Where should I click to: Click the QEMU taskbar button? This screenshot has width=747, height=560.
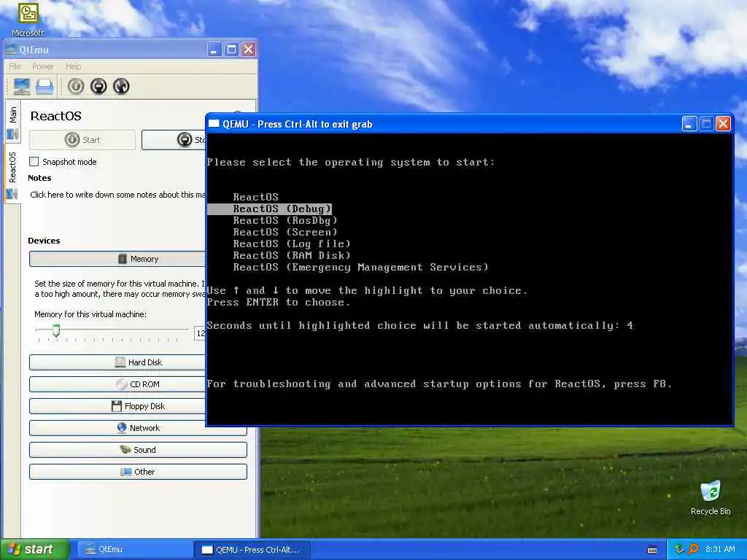coord(252,550)
